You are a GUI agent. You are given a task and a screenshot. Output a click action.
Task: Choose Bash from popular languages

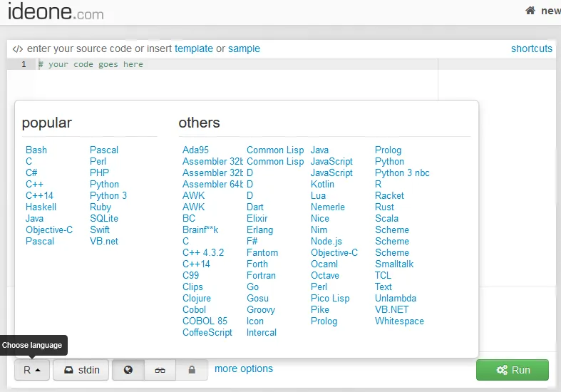(36, 150)
